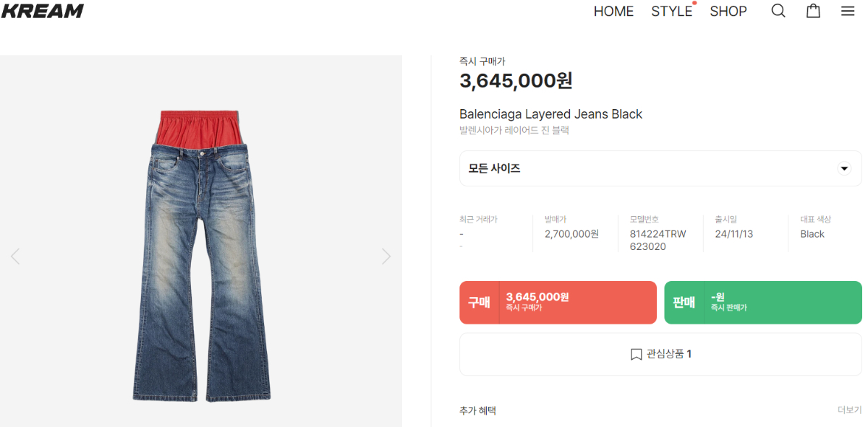868x427 pixels.
Task: Click the KREAM logo
Action: pos(42,11)
